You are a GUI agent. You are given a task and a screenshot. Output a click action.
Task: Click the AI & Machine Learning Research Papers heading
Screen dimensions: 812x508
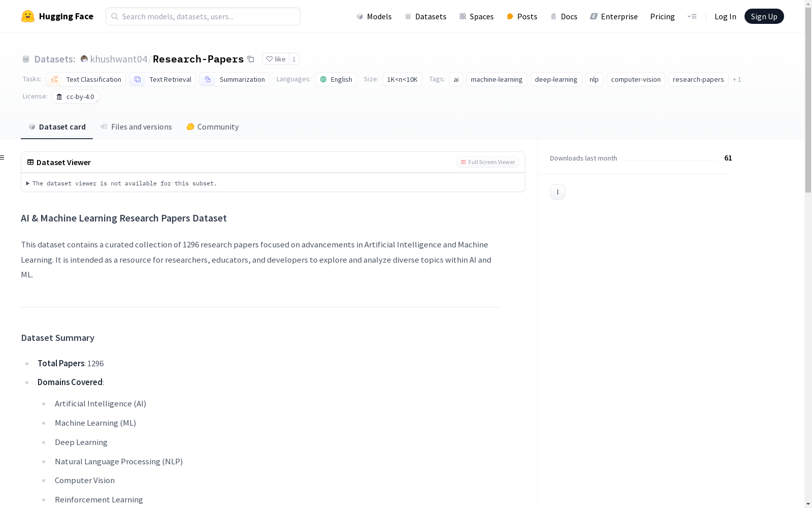[124, 218]
